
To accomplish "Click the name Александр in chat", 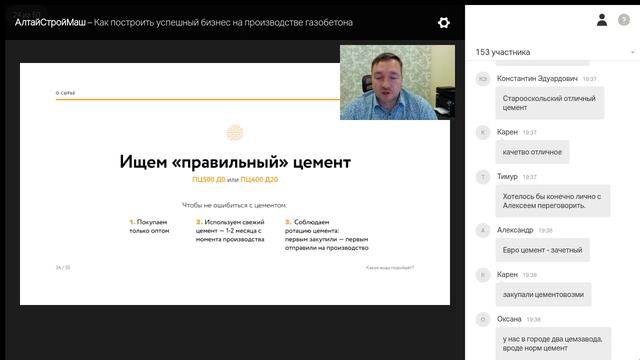I will [515, 230].
